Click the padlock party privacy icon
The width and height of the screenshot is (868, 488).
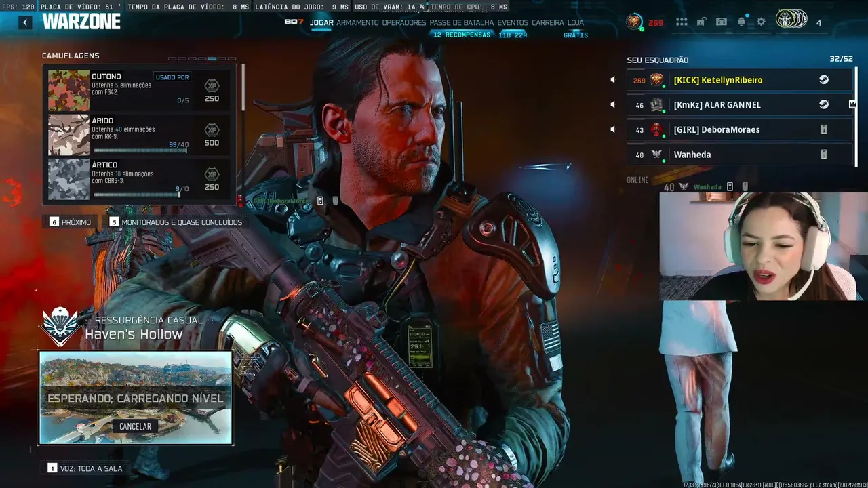tap(701, 22)
